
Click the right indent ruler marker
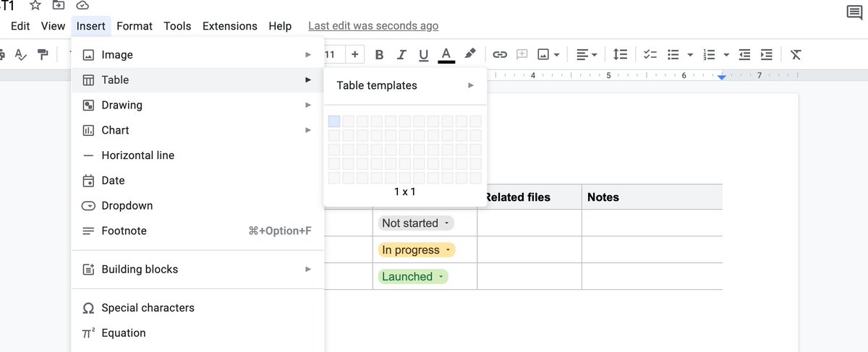click(x=721, y=77)
